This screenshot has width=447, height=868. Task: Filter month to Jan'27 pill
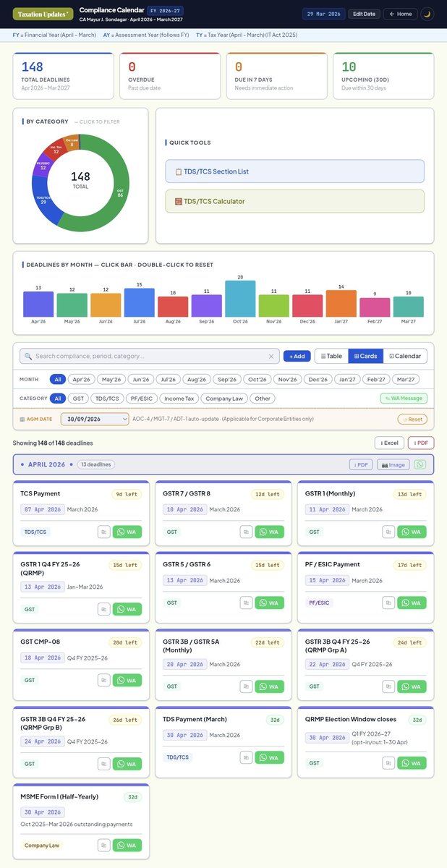(348, 379)
